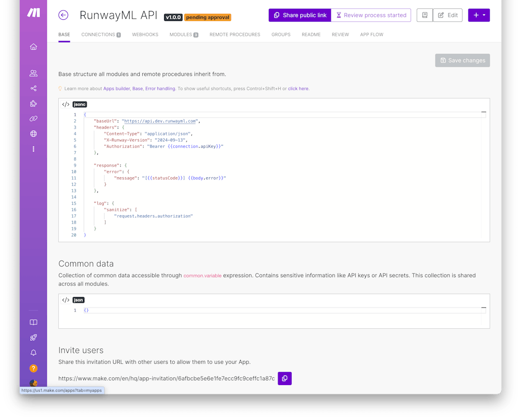This screenshot has width=521, height=420.
Task: Select the Scenarios icon in the sidebar
Action: coord(33,88)
